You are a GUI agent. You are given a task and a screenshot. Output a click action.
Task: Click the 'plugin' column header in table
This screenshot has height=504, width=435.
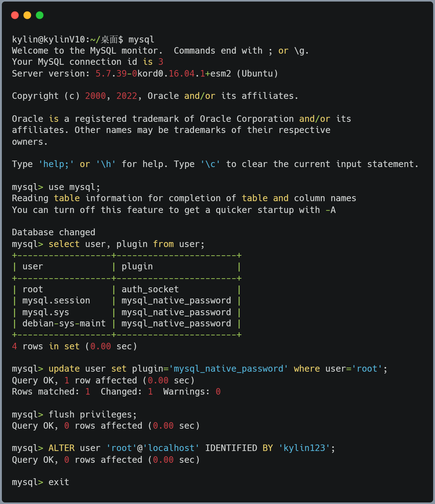pyautogui.click(x=137, y=266)
